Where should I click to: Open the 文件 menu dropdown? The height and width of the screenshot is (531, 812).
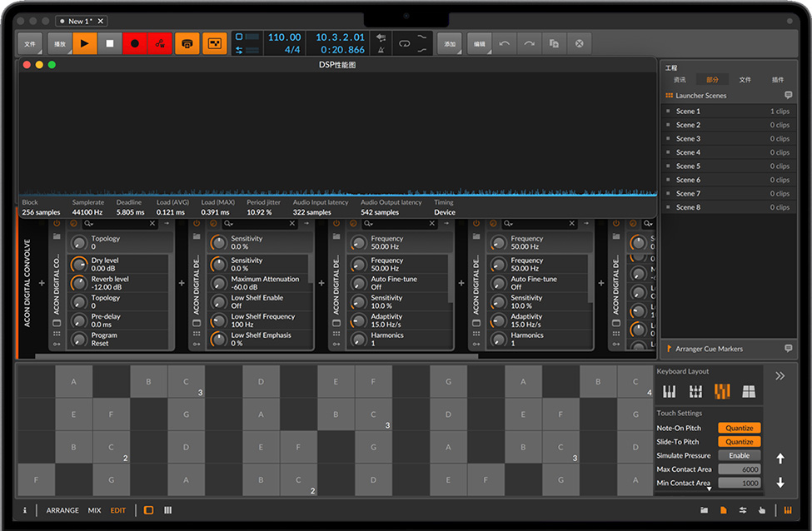30,43
